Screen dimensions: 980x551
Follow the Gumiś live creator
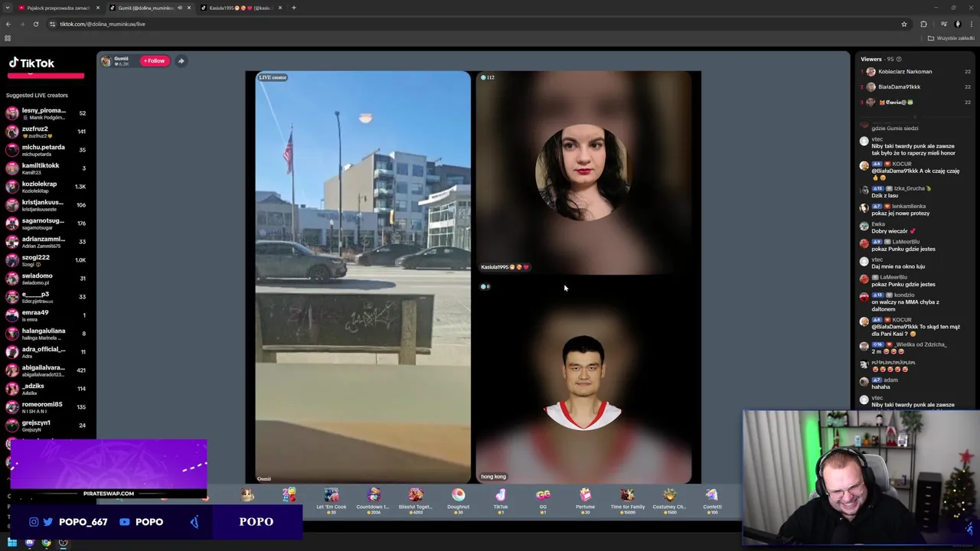154,60
